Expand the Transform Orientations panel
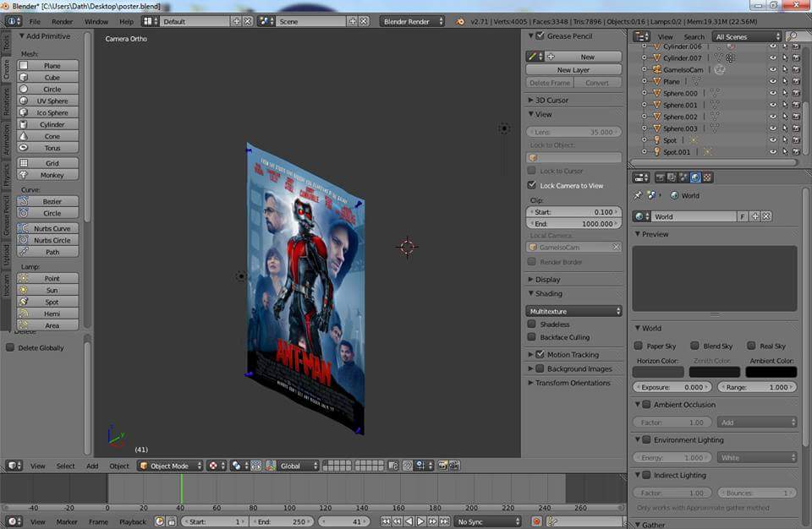812x529 pixels. (572, 383)
